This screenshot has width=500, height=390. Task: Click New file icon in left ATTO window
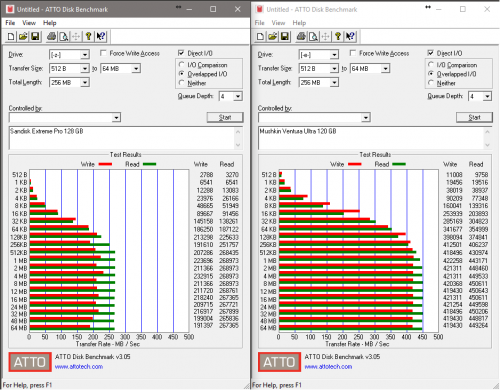click(x=11, y=36)
